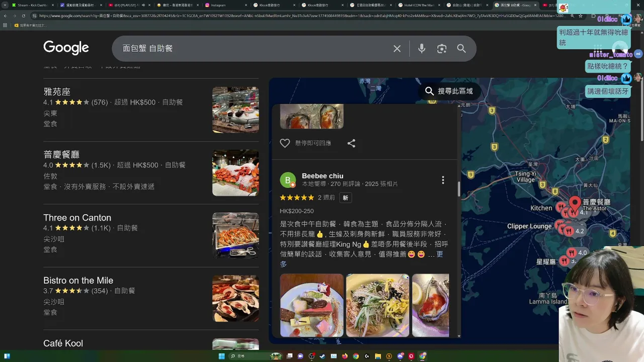The width and height of the screenshot is (644, 362).
Task: Start voice search with microphone icon
Action: coord(422,48)
